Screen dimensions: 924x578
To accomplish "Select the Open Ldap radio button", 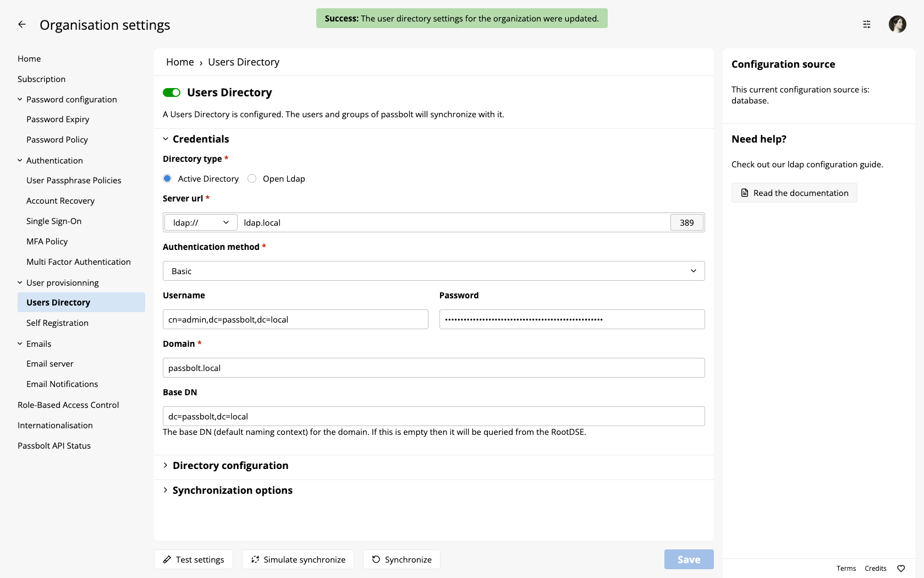I will coord(252,178).
